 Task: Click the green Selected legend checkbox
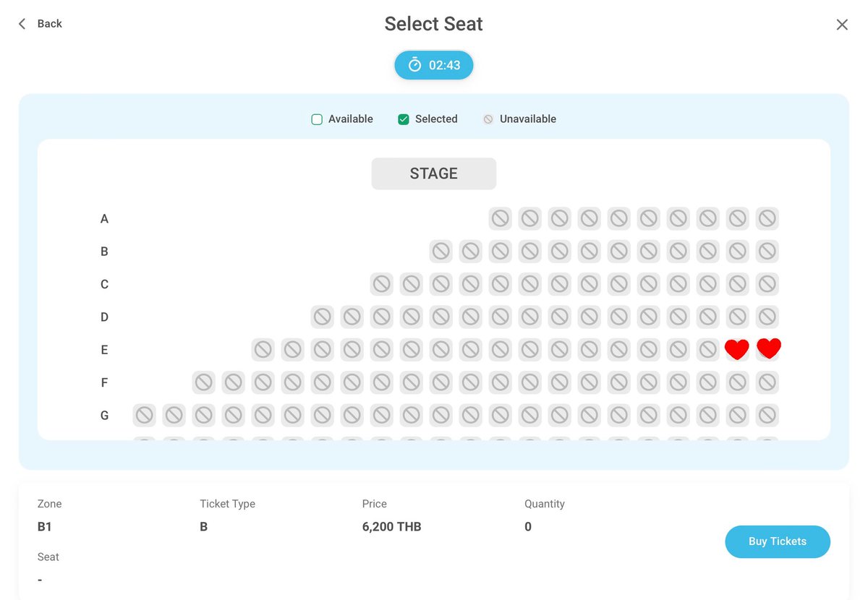click(x=404, y=119)
